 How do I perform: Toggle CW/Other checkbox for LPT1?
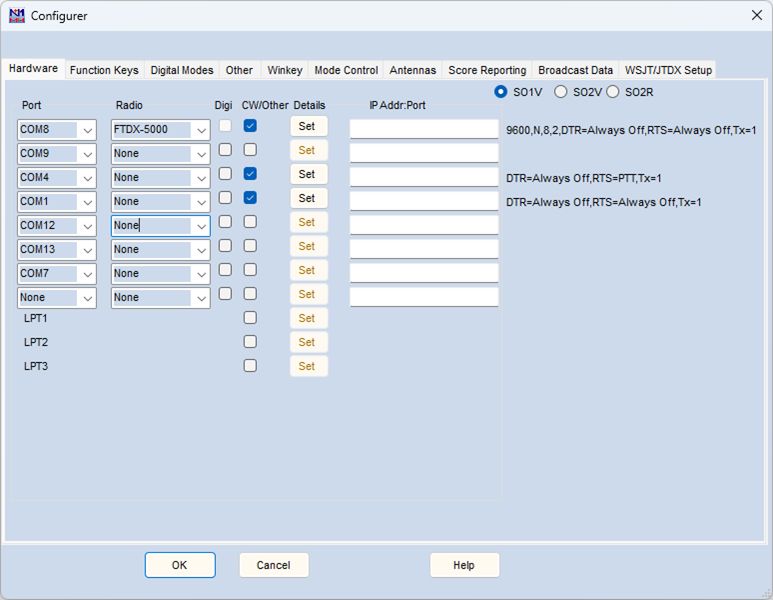tap(250, 318)
